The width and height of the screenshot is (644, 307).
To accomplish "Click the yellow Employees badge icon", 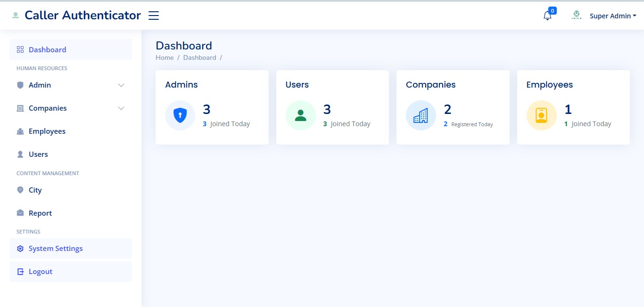I will click(x=541, y=115).
